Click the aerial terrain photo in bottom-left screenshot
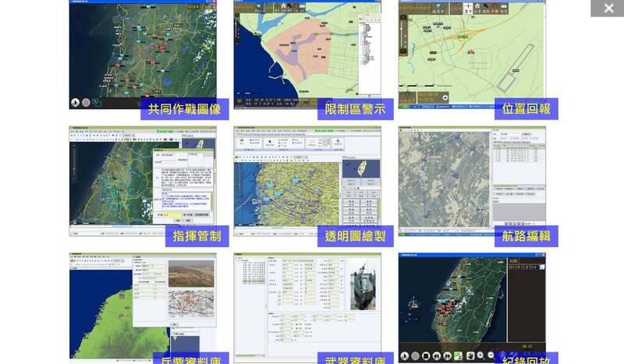The image size is (624, 364). click(191, 274)
